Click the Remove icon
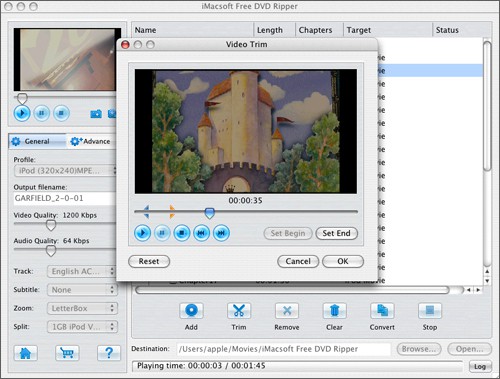This screenshot has width=500, height=379. 287,311
